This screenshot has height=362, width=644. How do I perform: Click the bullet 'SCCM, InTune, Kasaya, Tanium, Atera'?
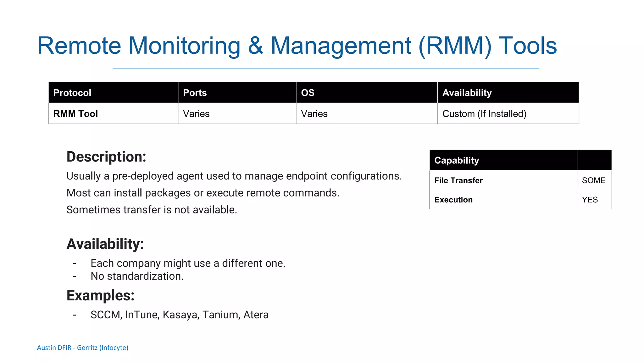(x=180, y=315)
